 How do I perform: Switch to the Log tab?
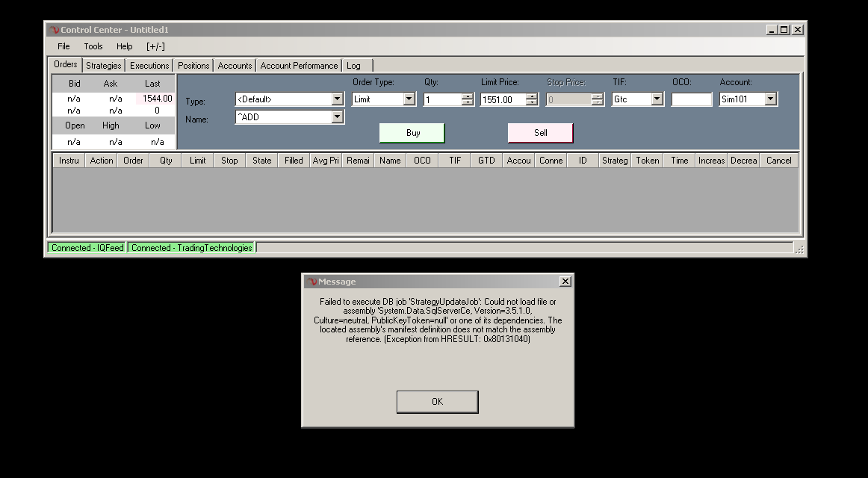click(357, 66)
